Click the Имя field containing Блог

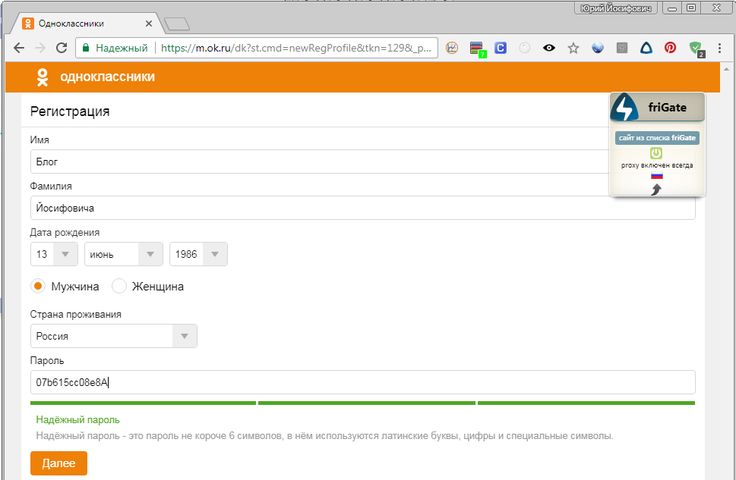362,161
